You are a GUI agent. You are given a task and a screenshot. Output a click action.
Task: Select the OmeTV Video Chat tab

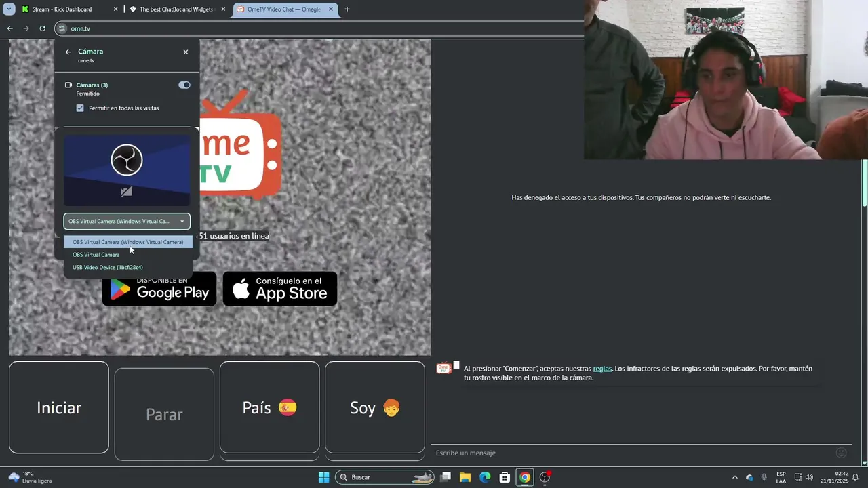point(285,9)
